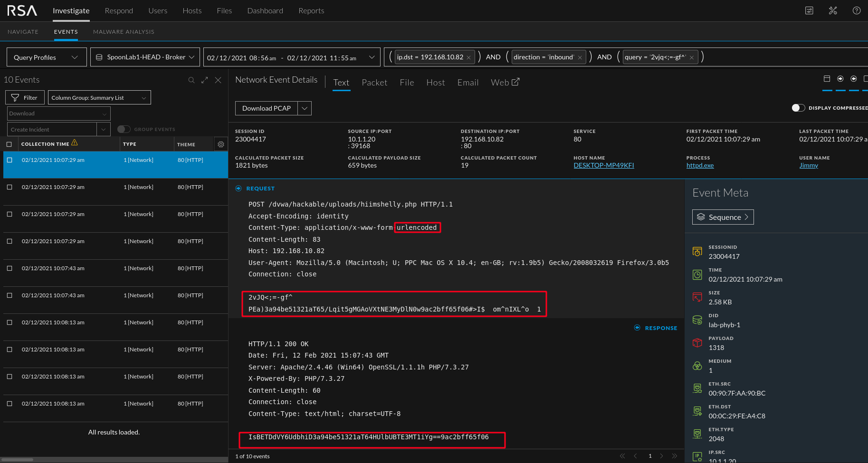Screen dimensions: 868x463
Task: Expand the events panel with the diagonal arrows icon
Action: tap(205, 80)
